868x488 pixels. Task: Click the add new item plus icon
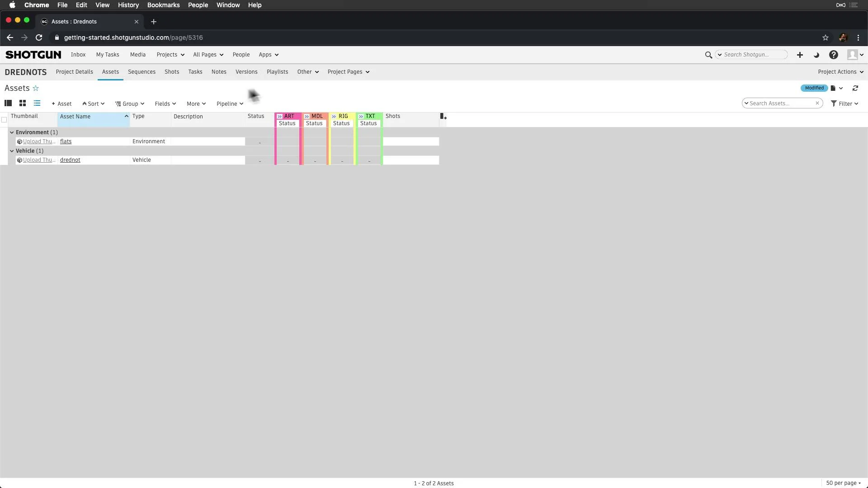coord(799,55)
